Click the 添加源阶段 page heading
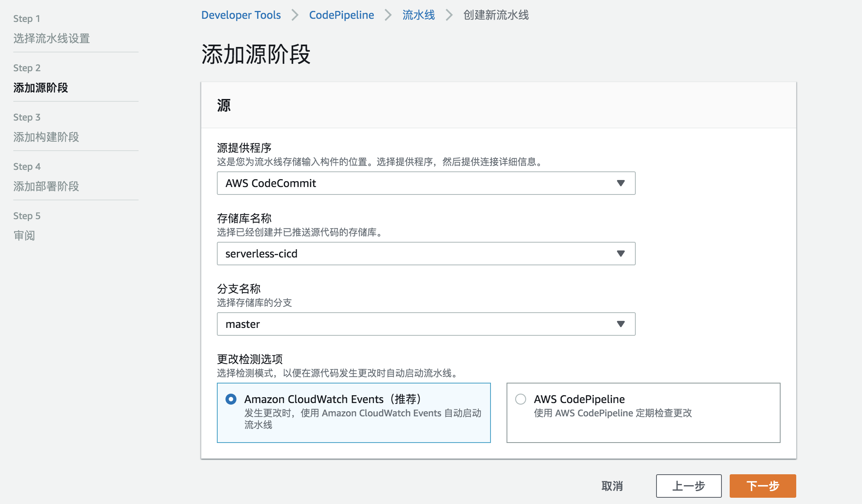This screenshot has width=862, height=504. click(x=256, y=54)
